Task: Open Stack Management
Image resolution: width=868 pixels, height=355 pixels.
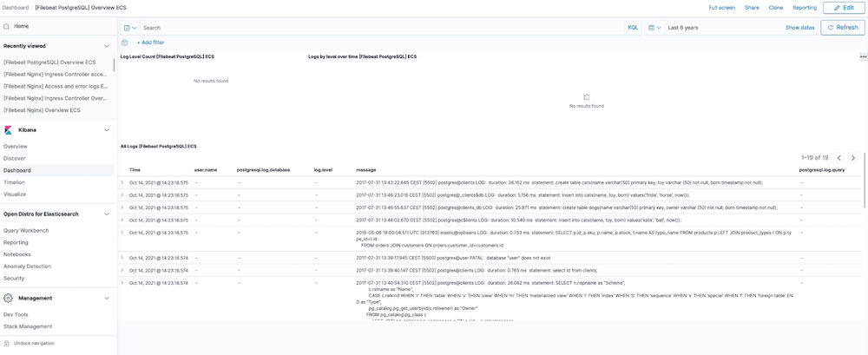Action: tap(28, 326)
